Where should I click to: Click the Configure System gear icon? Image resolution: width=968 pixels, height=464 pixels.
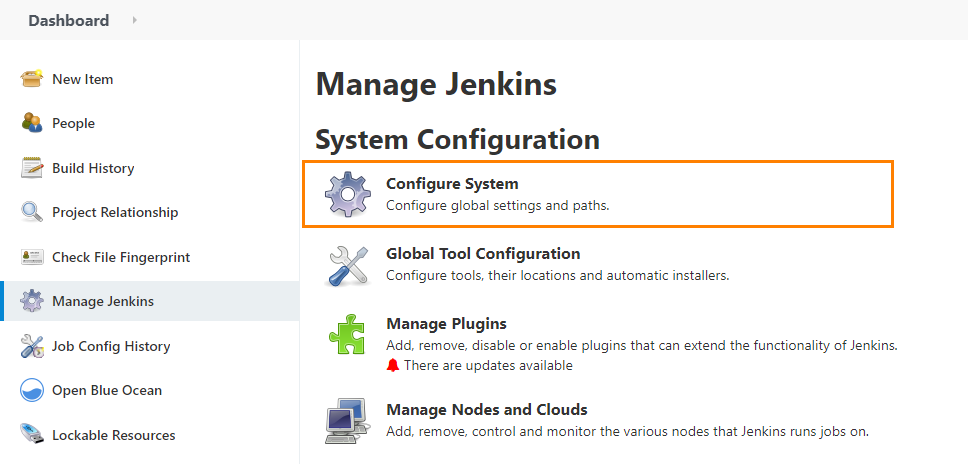click(x=348, y=194)
